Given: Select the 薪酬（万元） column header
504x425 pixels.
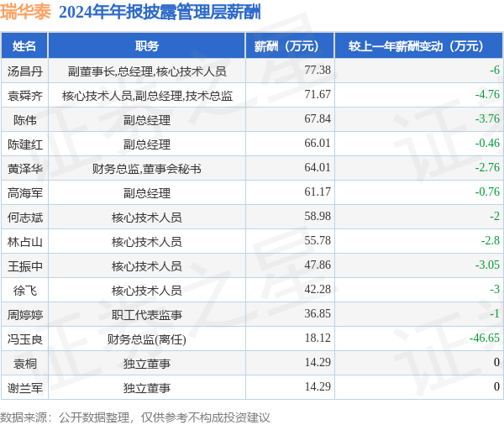Looking at the screenshot, I should 290,46.
